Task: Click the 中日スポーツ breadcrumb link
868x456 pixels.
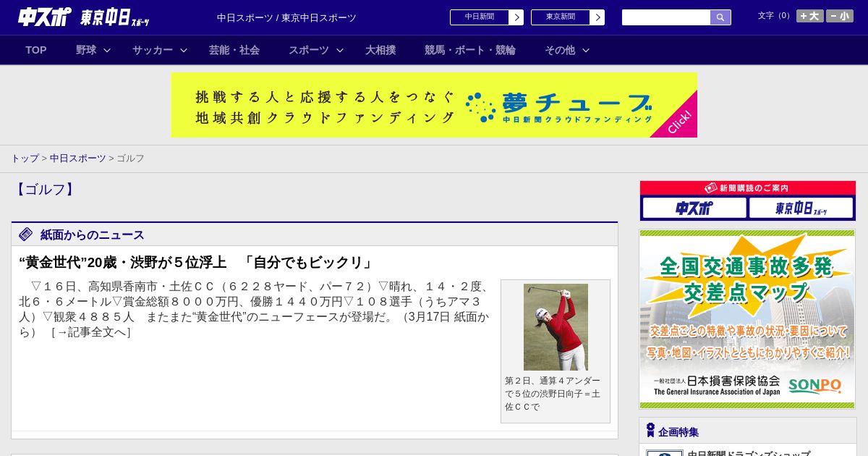Action: (x=78, y=158)
